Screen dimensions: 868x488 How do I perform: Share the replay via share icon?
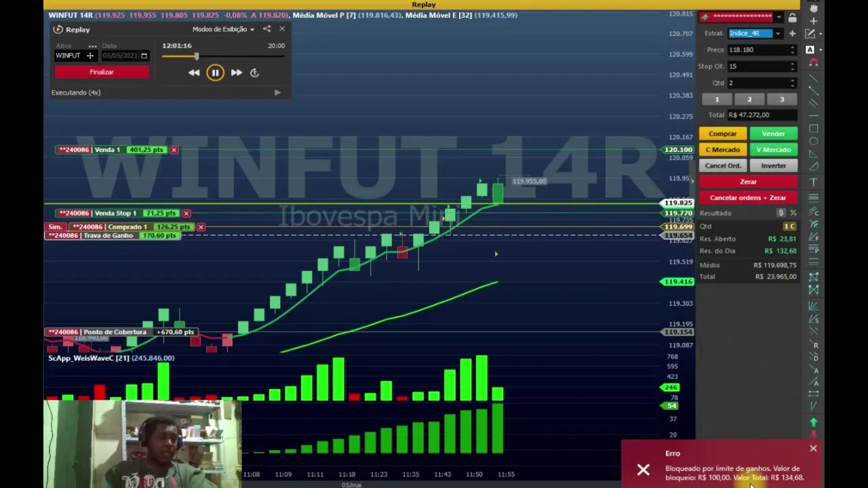coord(267,29)
